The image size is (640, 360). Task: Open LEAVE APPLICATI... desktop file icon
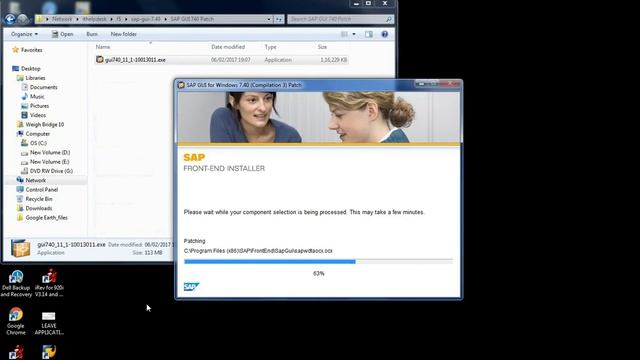pyautogui.click(x=49, y=323)
